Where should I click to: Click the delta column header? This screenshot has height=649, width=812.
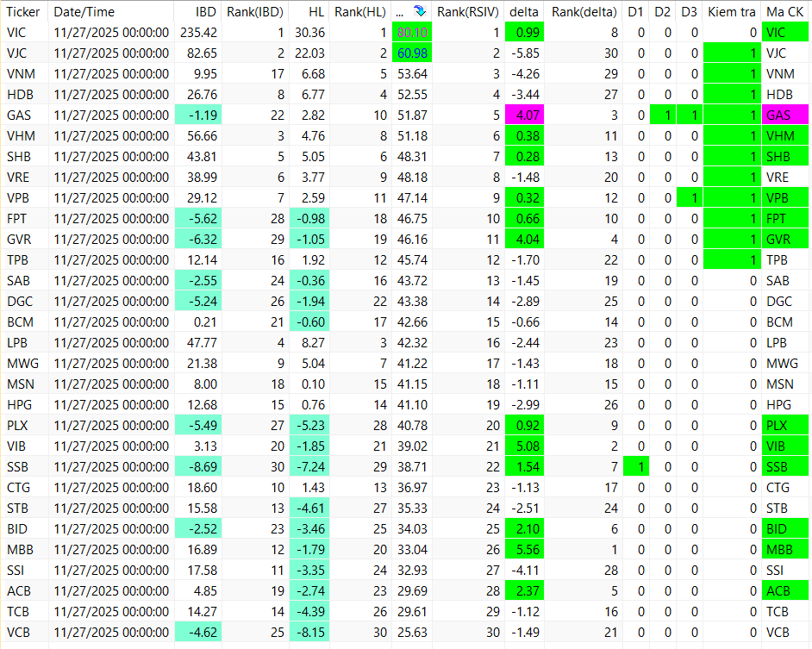[524, 11]
